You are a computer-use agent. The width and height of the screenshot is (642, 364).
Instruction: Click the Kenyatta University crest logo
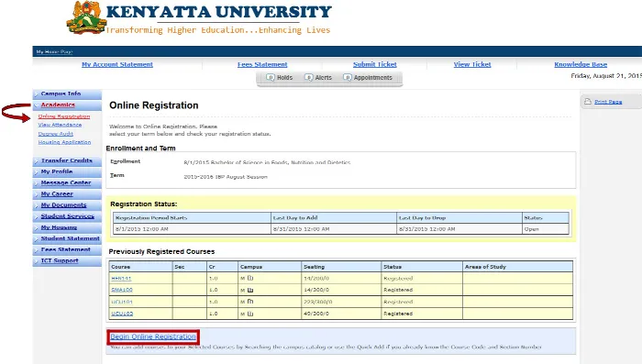click(86, 18)
